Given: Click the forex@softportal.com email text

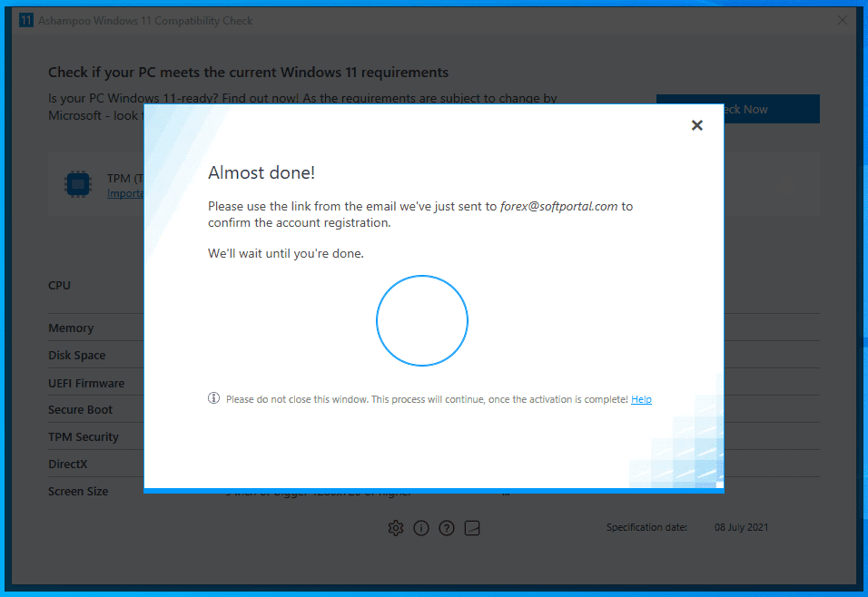Looking at the screenshot, I should point(558,206).
